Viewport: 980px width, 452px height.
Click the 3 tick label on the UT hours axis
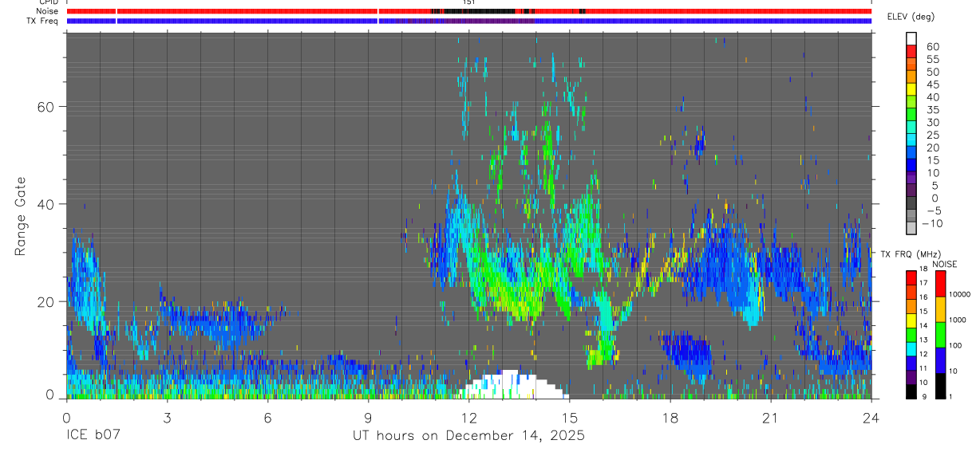167,418
